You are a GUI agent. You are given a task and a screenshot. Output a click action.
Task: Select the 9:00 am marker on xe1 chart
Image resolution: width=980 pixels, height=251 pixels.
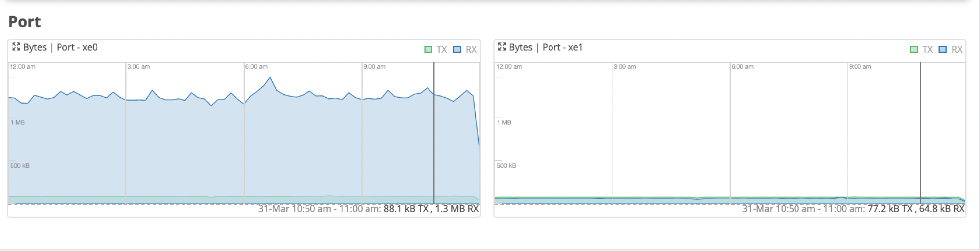coord(860,67)
